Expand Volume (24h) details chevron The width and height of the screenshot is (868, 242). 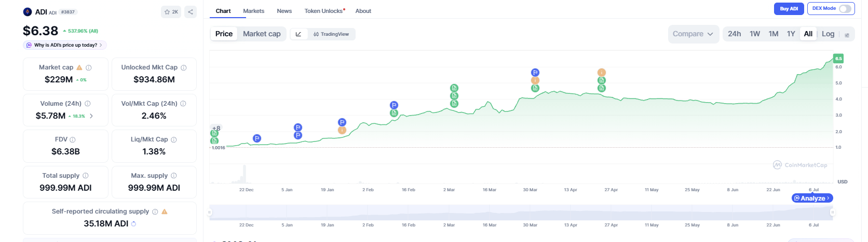(91, 116)
